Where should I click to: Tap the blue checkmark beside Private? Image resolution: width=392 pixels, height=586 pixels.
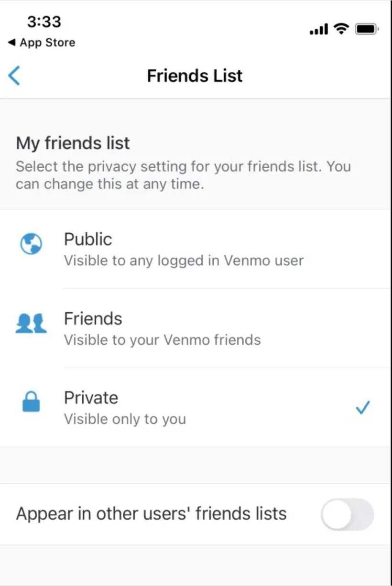(363, 408)
